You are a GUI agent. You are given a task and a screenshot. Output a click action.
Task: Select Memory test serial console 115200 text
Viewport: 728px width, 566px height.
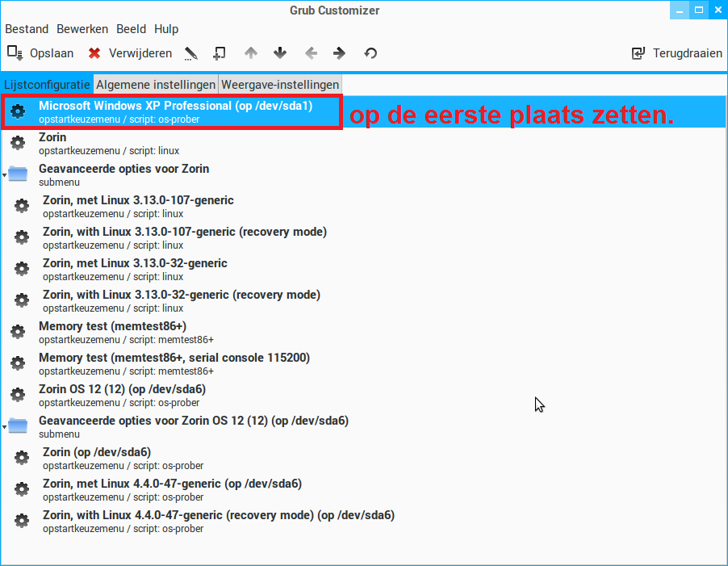174,358
